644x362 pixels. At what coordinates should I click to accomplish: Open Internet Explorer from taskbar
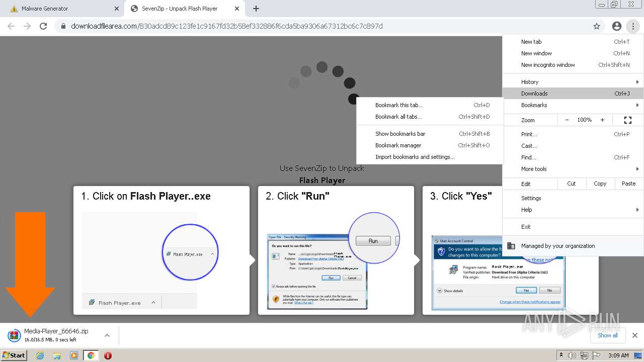click(x=40, y=355)
